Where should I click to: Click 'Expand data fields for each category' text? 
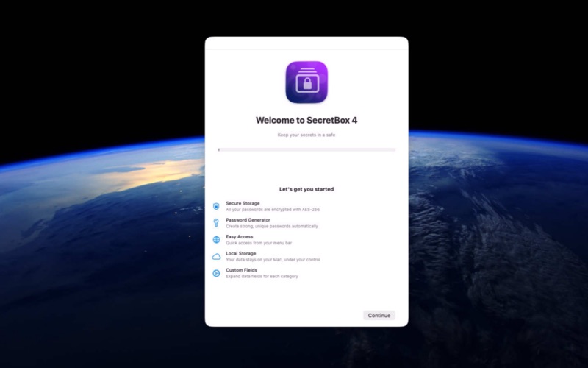[262, 277]
